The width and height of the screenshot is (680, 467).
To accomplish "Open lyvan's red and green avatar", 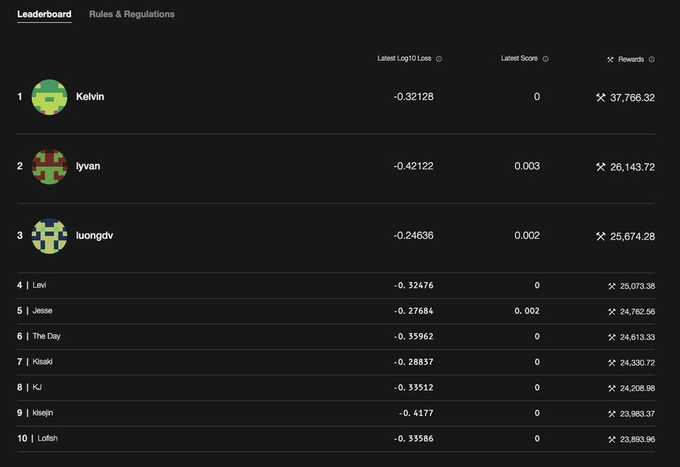I will (x=49, y=167).
